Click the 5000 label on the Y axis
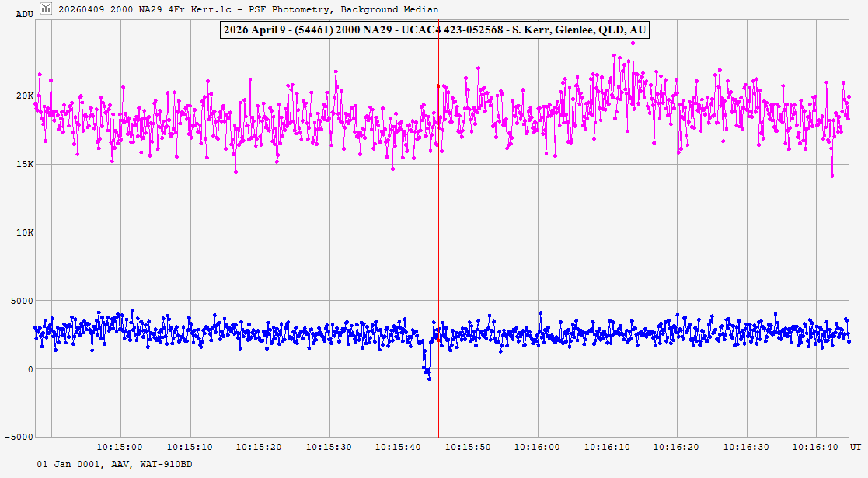Image resolution: width=868 pixels, height=478 pixels. point(23,301)
